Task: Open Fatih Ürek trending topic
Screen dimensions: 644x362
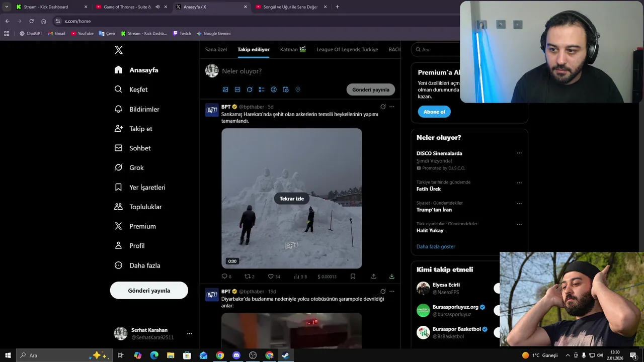Action: (x=429, y=189)
